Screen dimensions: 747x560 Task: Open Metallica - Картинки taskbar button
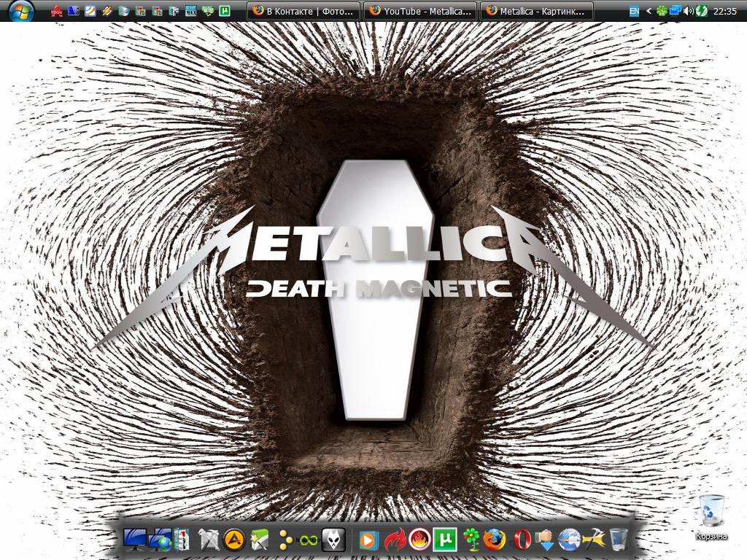click(537, 11)
